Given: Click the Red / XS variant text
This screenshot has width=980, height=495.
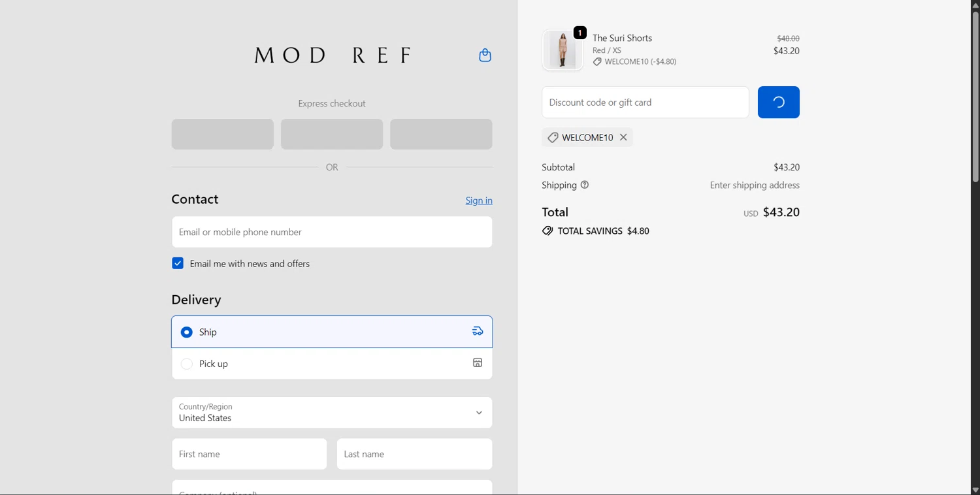Looking at the screenshot, I should click(x=607, y=50).
